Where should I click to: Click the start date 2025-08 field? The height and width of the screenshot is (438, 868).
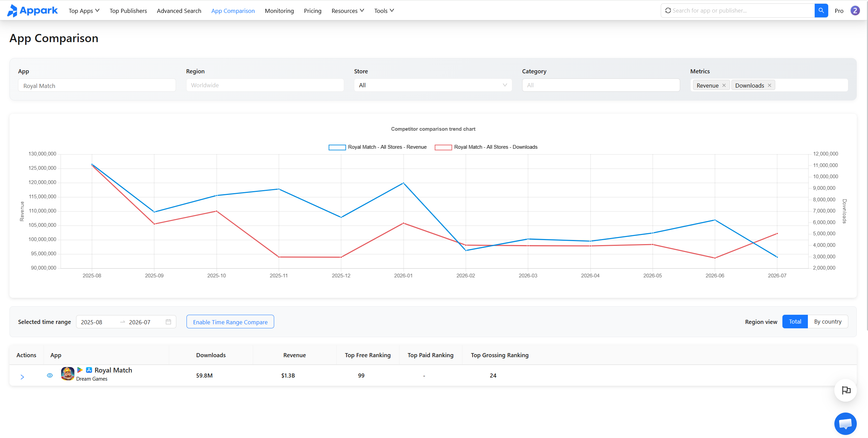(x=92, y=322)
